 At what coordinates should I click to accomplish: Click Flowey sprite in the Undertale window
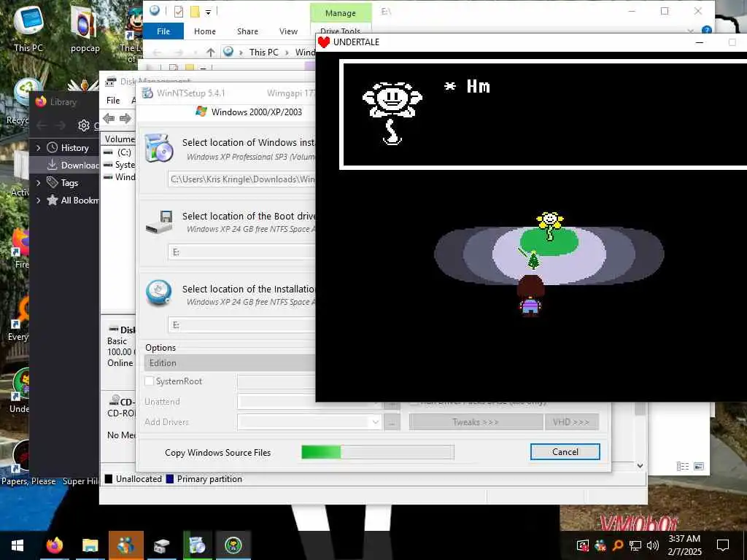coord(549,227)
